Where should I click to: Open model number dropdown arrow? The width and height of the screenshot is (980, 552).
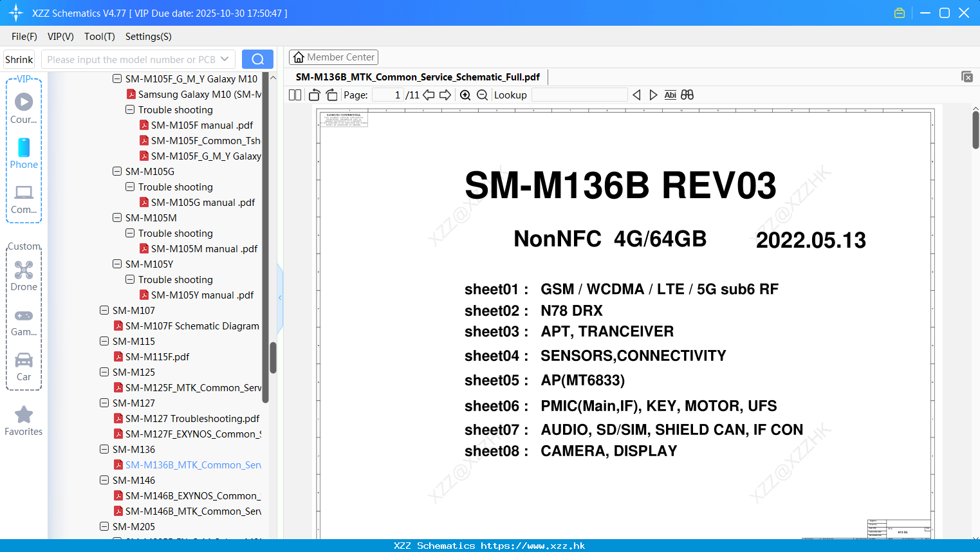tap(225, 59)
